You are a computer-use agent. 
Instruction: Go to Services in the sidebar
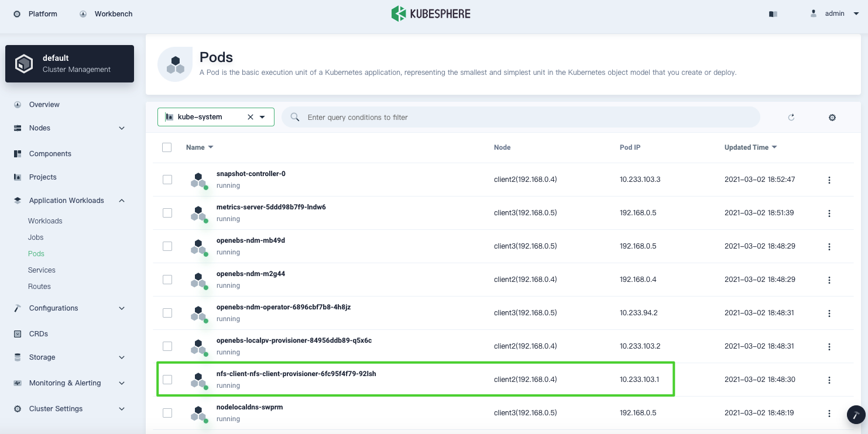tap(42, 270)
